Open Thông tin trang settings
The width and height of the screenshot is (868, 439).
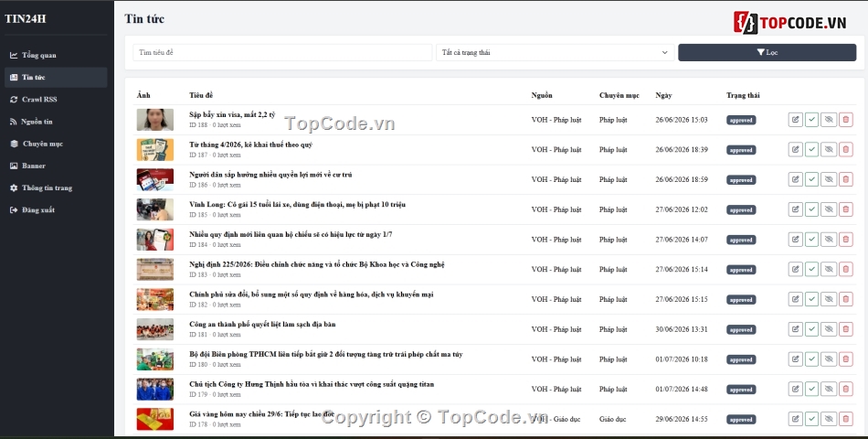(56, 187)
